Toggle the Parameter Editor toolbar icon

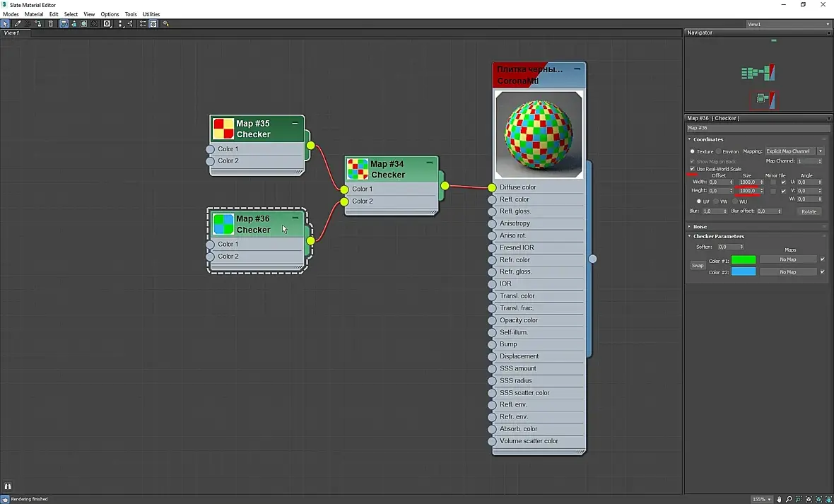pyautogui.click(x=153, y=23)
